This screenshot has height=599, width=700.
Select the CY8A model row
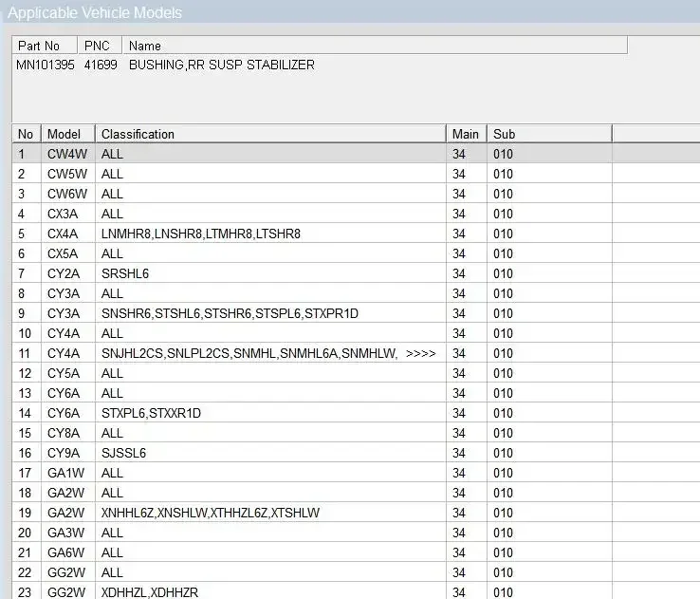coord(357,433)
